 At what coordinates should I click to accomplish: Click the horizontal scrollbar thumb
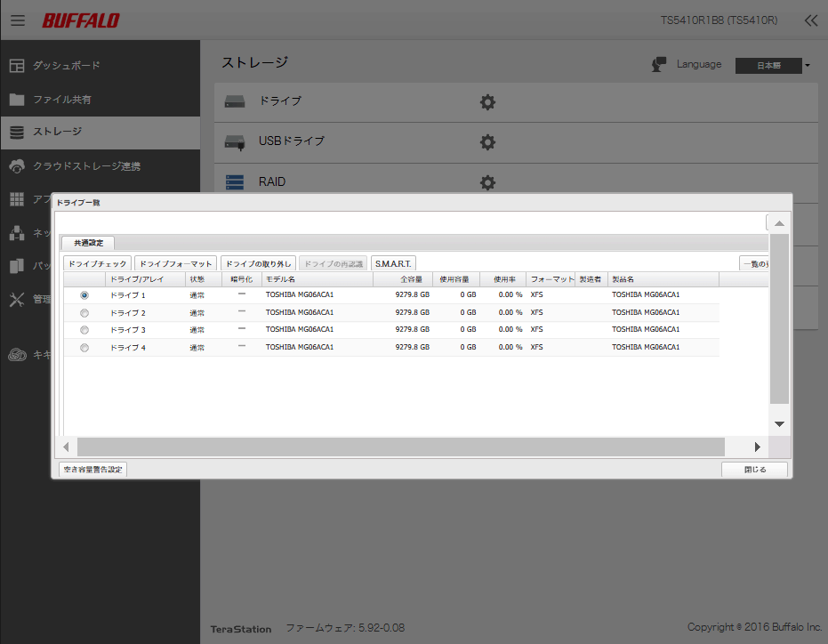[x=401, y=447]
